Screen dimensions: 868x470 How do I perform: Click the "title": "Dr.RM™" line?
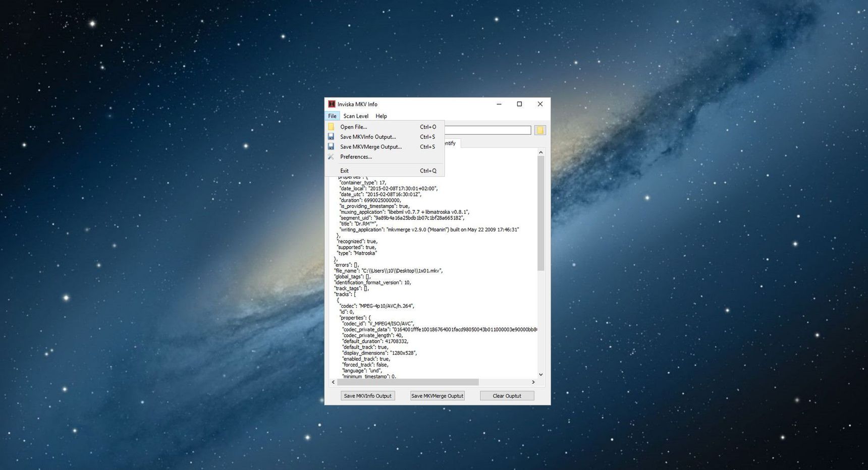[358, 224]
